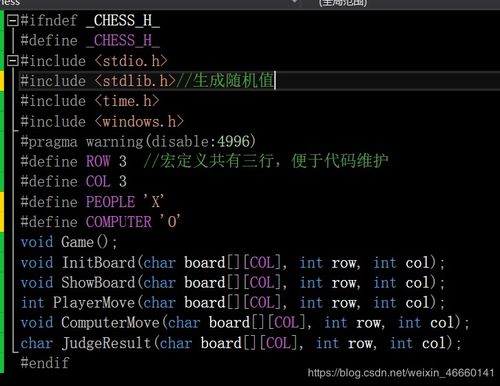Select the COMPUTER macro name

tap(118, 222)
